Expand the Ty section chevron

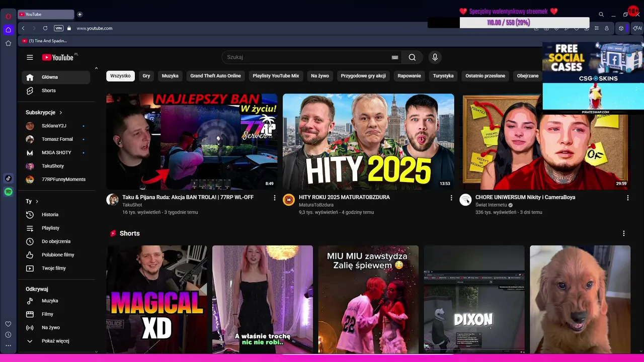point(37,201)
